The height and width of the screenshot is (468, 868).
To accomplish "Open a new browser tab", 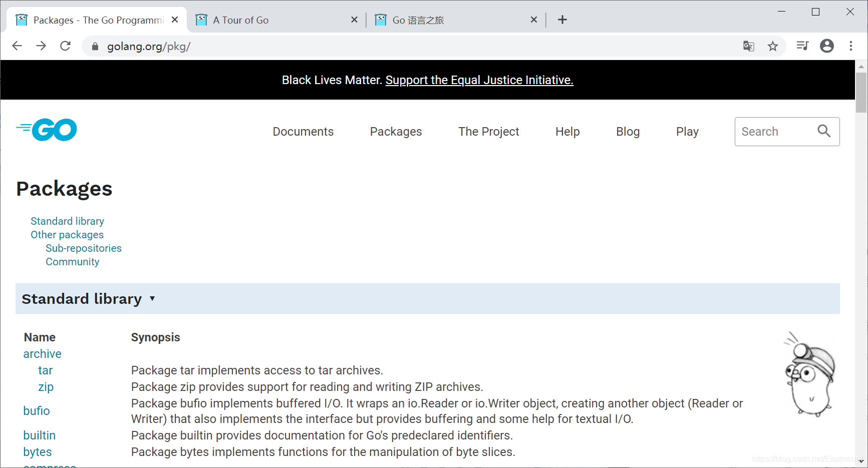I will 562,20.
